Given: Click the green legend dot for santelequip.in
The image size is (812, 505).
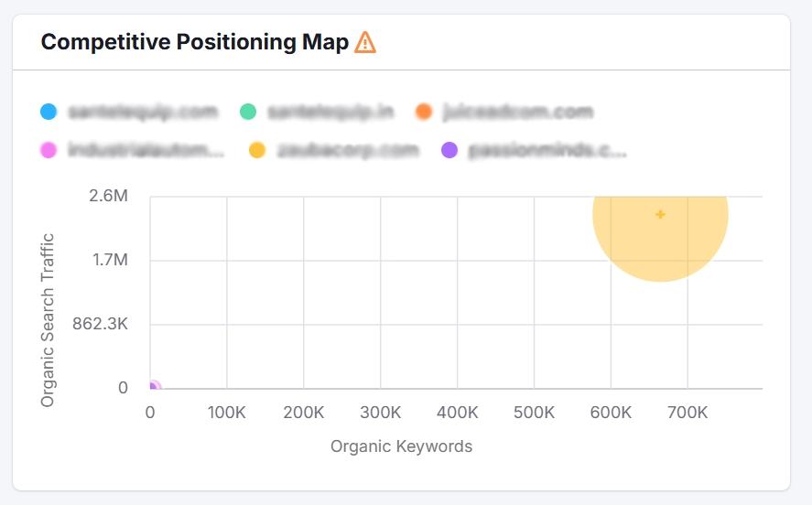Looking at the screenshot, I should tap(248, 112).
